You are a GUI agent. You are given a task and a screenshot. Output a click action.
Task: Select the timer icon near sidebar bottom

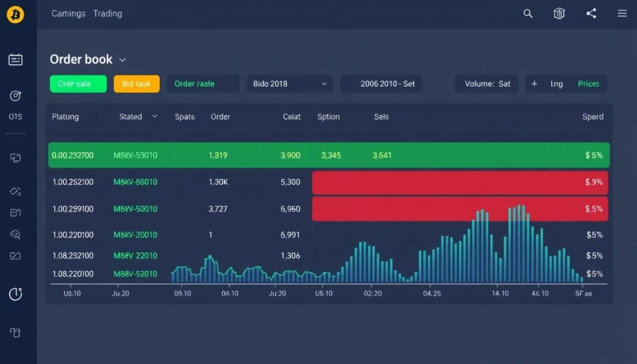pos(15,294)
